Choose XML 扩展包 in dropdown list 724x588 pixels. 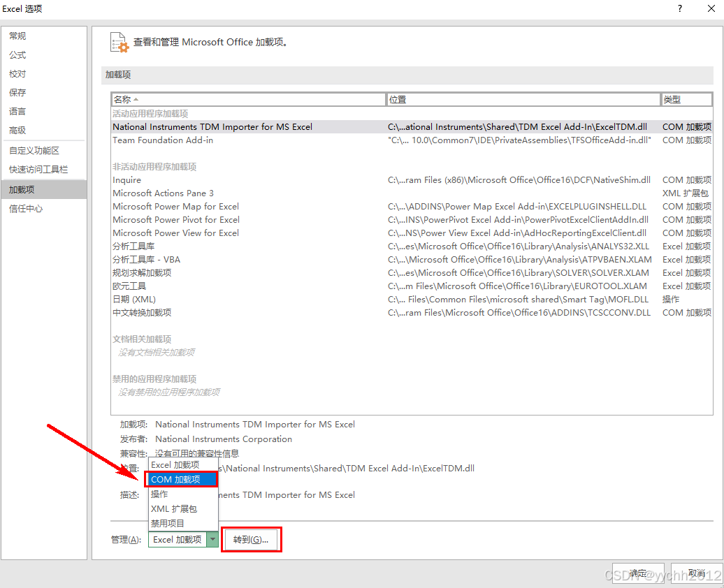(x=183, y=508)
